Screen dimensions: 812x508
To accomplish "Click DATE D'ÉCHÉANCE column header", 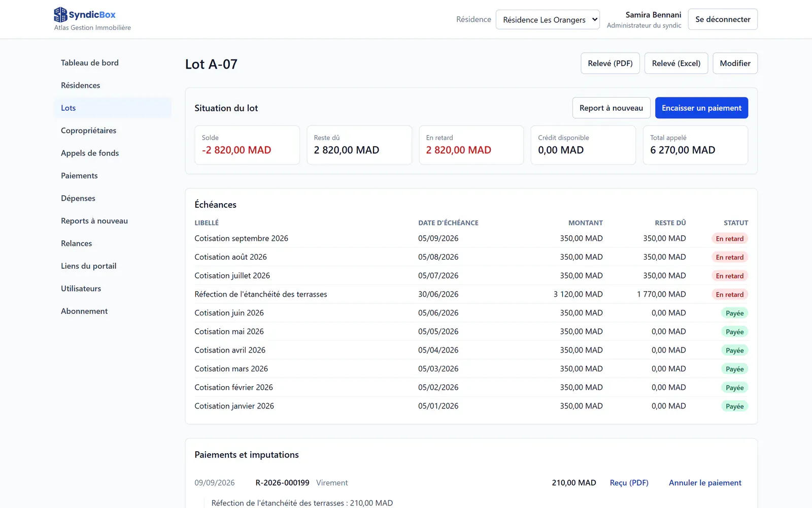I will tap(448, 223).
